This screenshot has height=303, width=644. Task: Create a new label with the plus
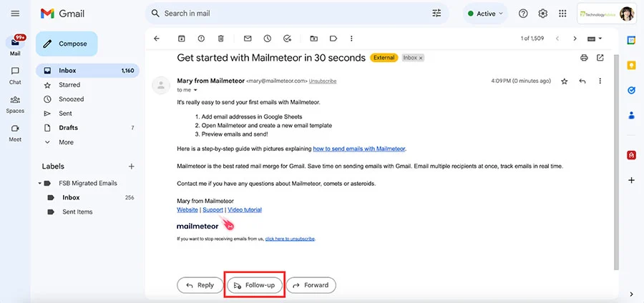point(132,167)
